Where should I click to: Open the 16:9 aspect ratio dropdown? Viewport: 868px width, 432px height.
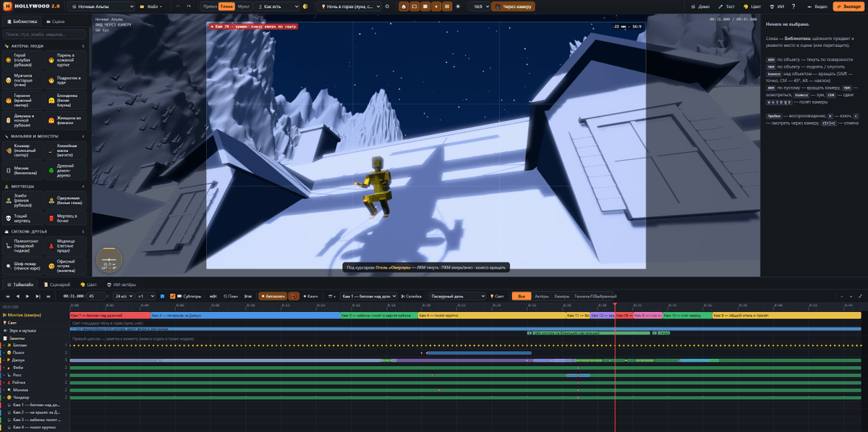click(x=480, y=7)
